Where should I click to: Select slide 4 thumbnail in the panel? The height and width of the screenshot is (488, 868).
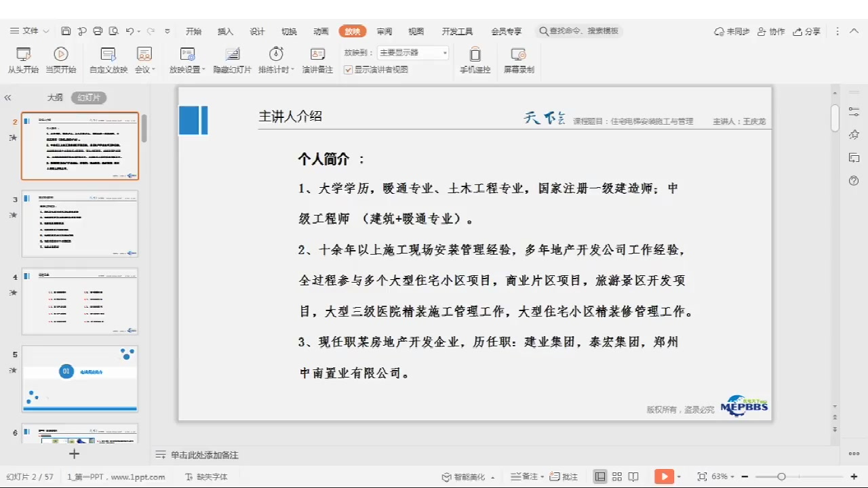79,301
